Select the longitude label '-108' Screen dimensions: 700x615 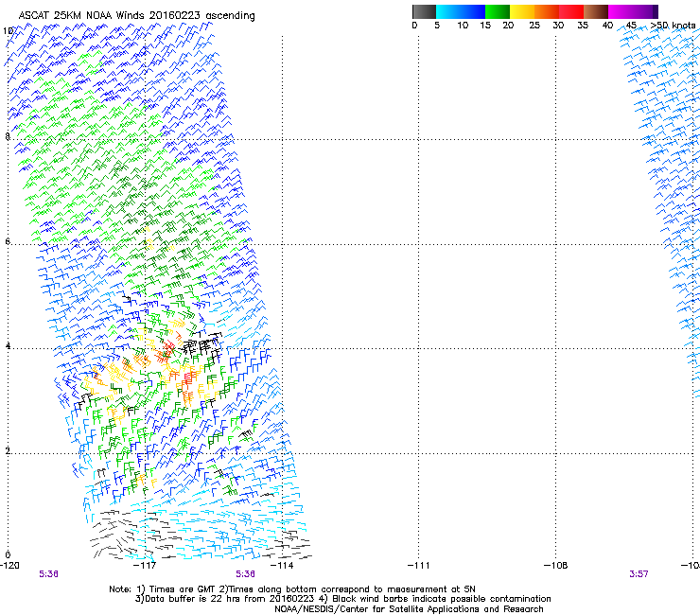(556, 566)
